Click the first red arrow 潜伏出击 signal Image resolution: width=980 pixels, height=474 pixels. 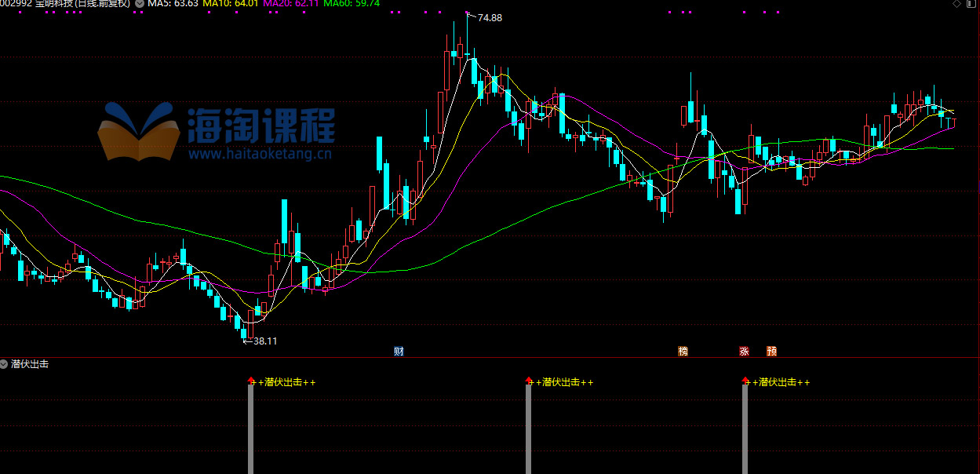coord(251,381)
